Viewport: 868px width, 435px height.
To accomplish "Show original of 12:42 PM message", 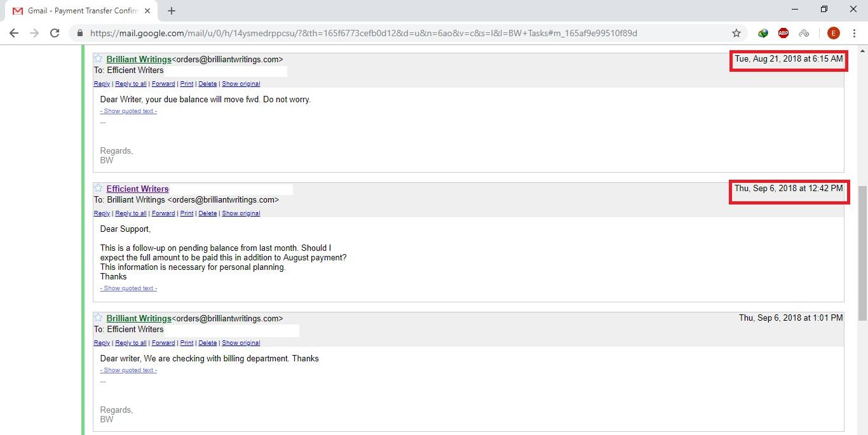I will [241, 213].
